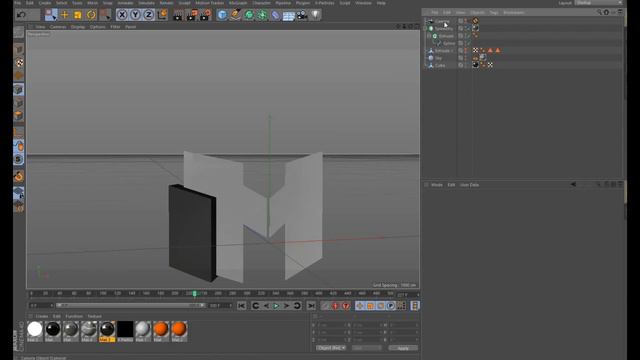Image resolution: width=640 pixels, height=360 pixels.
Task: Collapse the Symmetry object hierarchy
Action: point(425,29)
